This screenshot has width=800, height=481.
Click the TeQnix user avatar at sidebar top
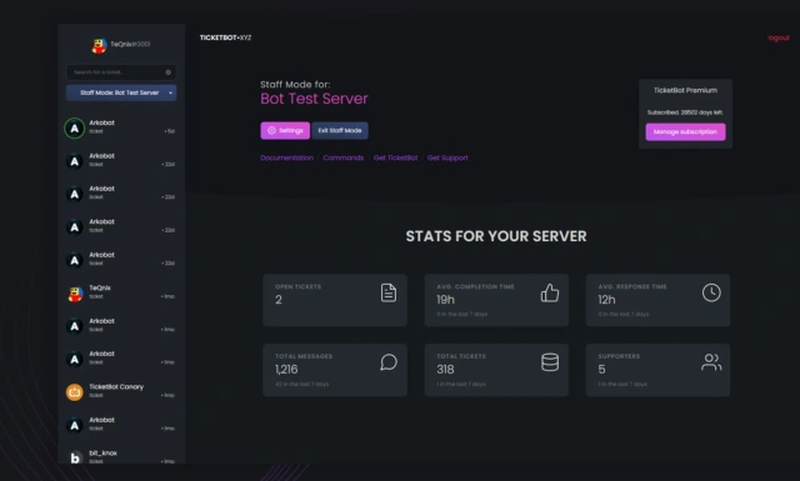point(100,46)
